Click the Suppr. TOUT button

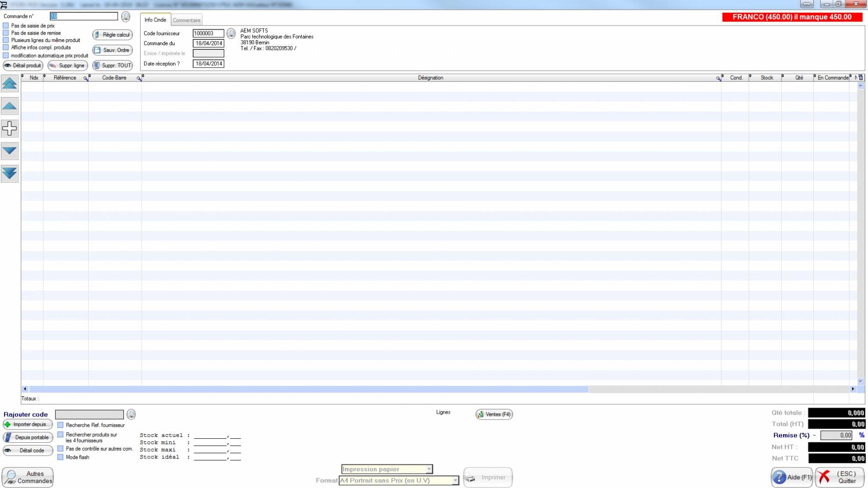coord(112,65)
